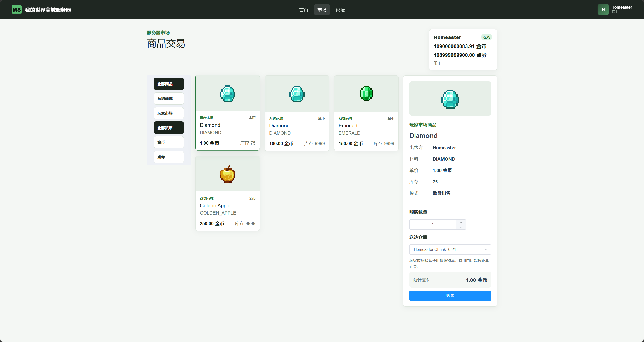Click the player market Diamond gem image
Viewport: 644px width, 342px height.
228,93
